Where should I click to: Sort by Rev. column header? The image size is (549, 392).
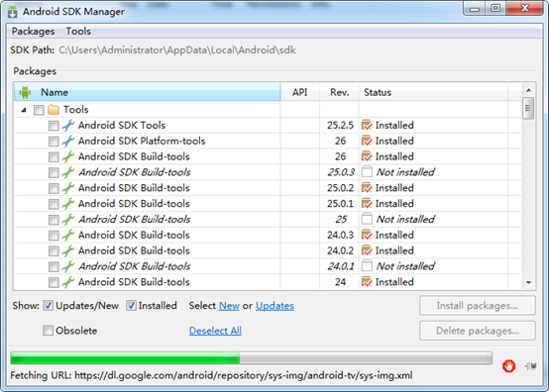(x=339, y=92)
